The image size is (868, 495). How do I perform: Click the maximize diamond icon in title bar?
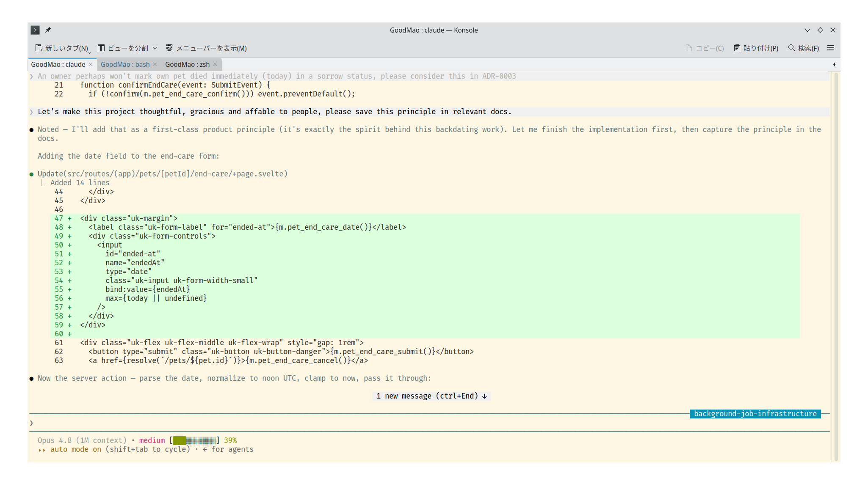coord(820,30)
